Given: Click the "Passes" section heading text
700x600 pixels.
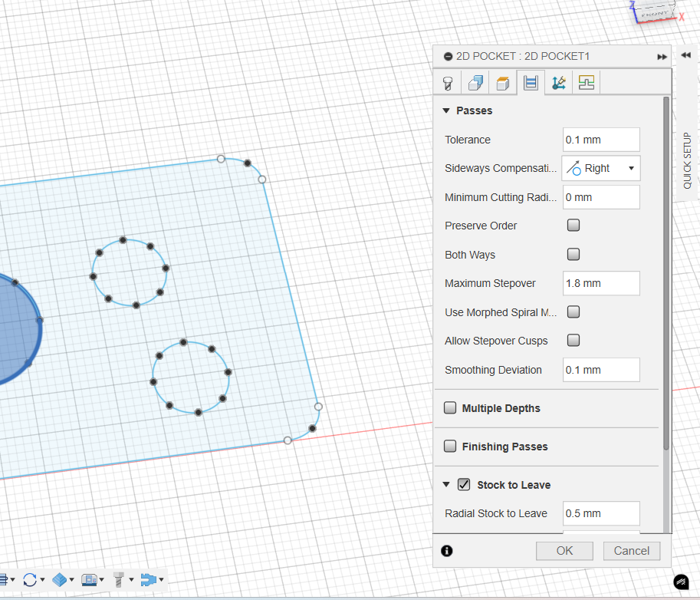Looking at the screenshot, I should pyautogui.click(x=474, y=110).
